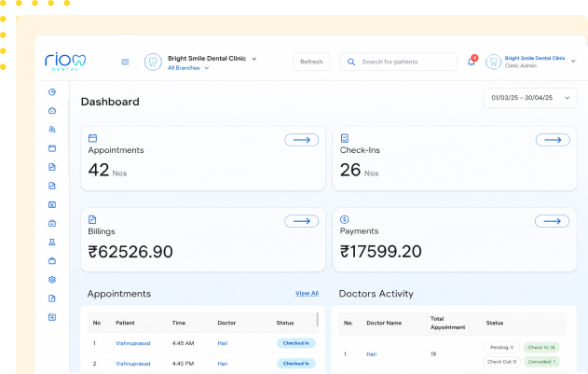Open the photo-frame box sidebar icon

coord(52,204)
